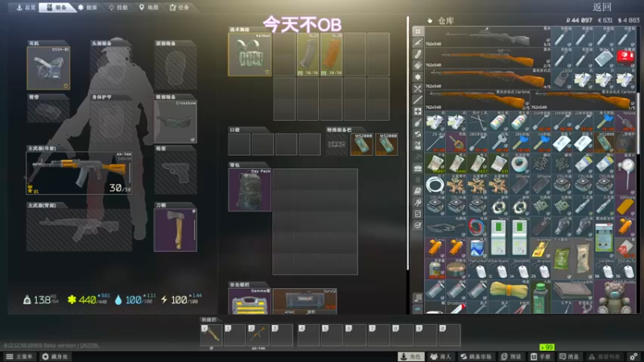
Task: Select the 6L23 magazine in rig
Action: pyautogui.click(x=308, y=55)
